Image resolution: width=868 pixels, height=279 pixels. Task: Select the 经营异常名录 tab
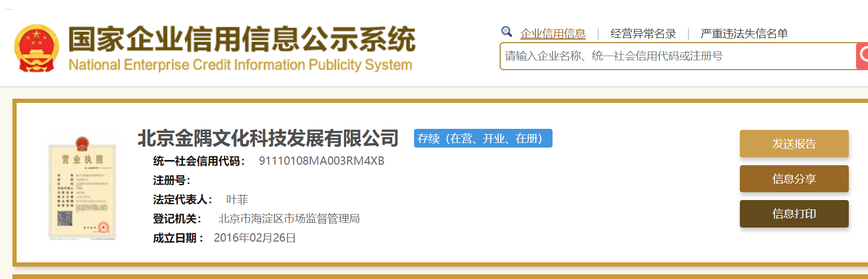pyautogui.click(x=643, y=34)
